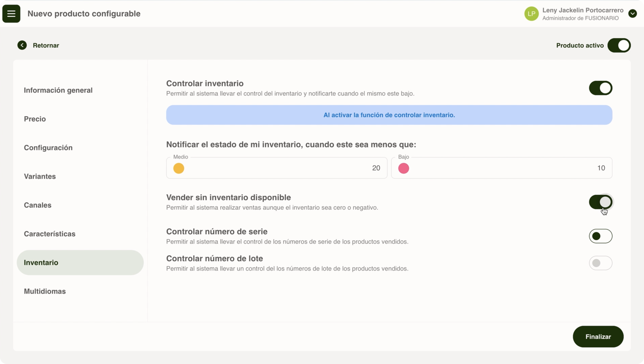
Task: Click the Retornar link text
Action: [x=46, y=46]
